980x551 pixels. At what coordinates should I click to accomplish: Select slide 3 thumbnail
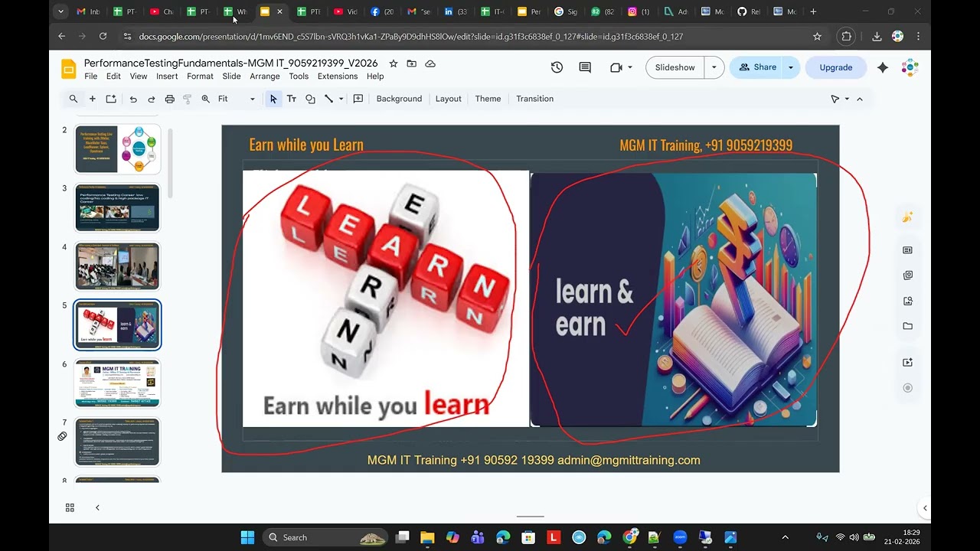point(117,207)
